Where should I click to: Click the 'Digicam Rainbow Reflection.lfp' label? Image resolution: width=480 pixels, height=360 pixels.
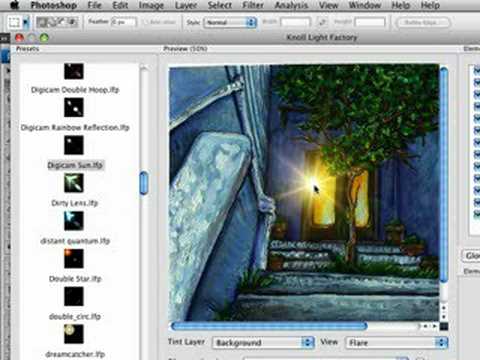pyautogui.click(x=75, y=127)
